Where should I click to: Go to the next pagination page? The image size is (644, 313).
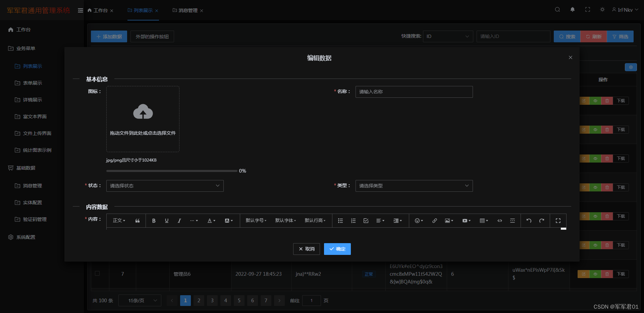pos(279,301)
